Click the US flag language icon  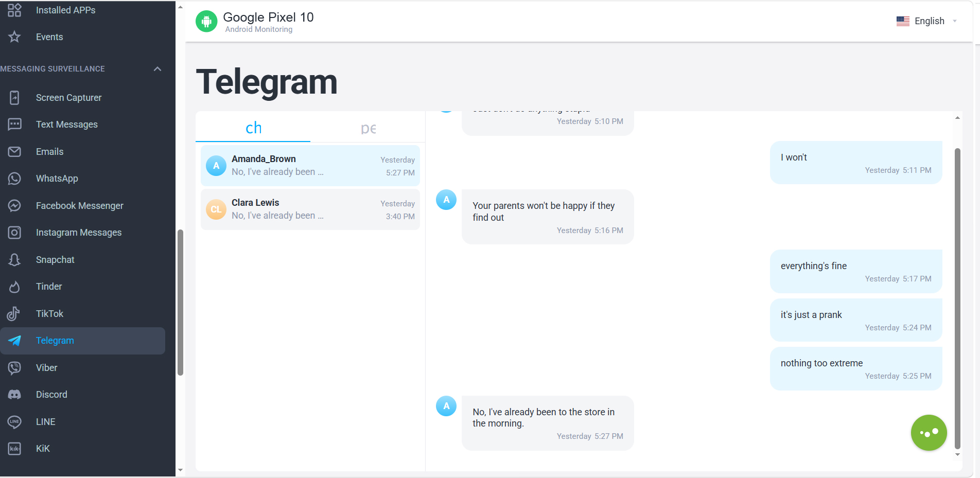(x=903, y=21)
